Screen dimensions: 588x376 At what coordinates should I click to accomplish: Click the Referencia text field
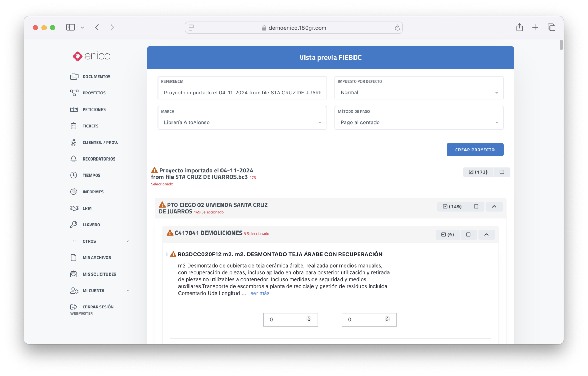click(242, 93)
